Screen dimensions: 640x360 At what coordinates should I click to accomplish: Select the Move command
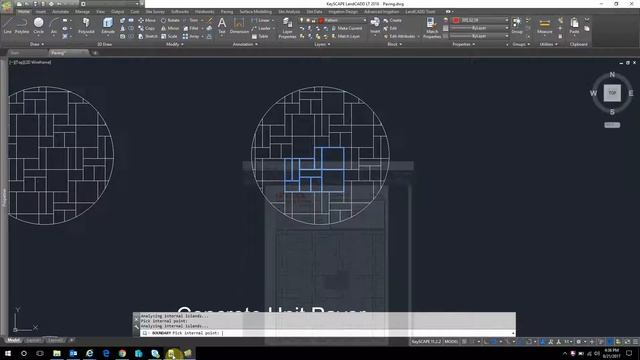coord(147,20)
